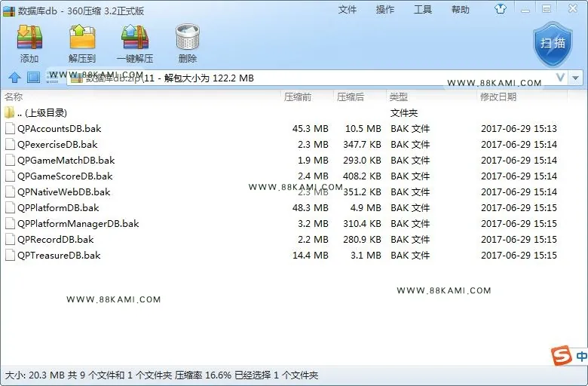Open the skin shirt icon in the title bar
Viewport: 588px width, 386px height.
501,8
